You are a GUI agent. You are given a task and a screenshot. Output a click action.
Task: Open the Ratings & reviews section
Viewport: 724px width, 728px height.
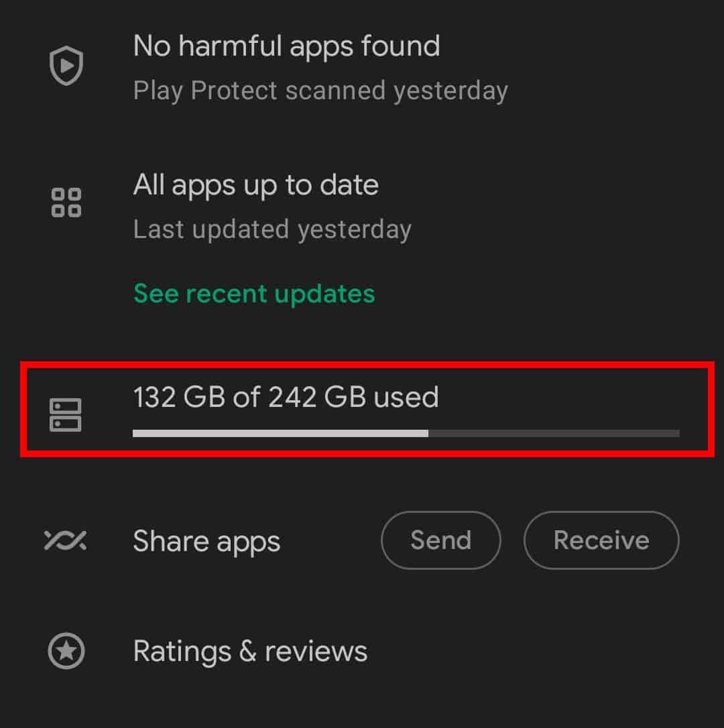pos(250,650)
